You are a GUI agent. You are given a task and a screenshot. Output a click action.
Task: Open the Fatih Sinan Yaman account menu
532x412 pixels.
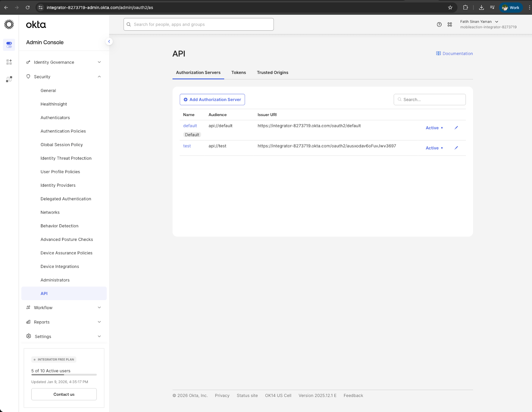coord(479,22)
